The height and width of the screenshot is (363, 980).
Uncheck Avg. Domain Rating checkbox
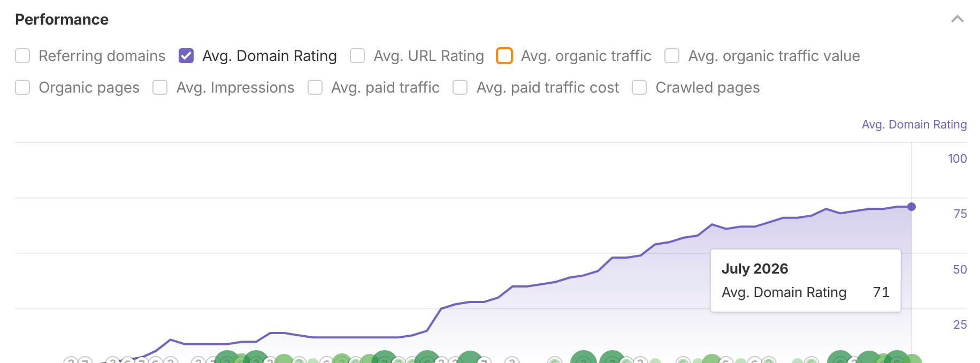(x=186, y=56)
